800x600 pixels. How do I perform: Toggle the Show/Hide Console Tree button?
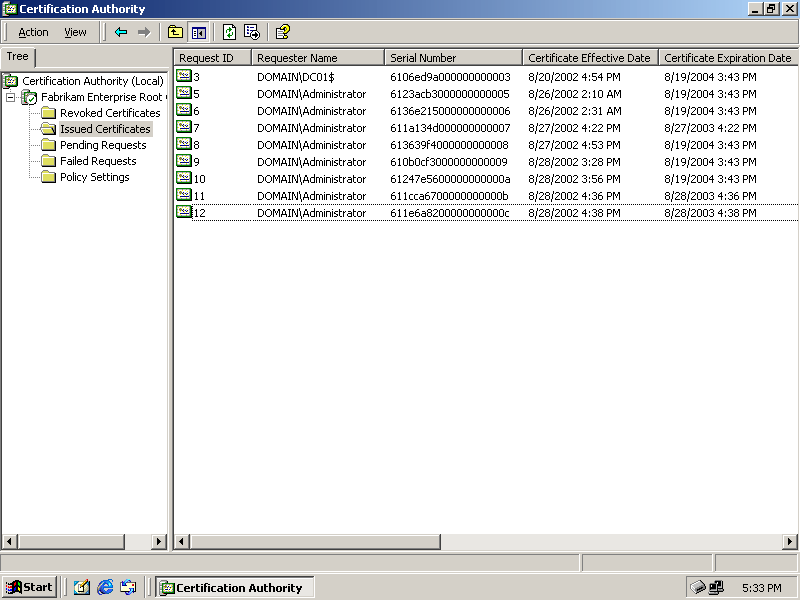click(198, 32)
